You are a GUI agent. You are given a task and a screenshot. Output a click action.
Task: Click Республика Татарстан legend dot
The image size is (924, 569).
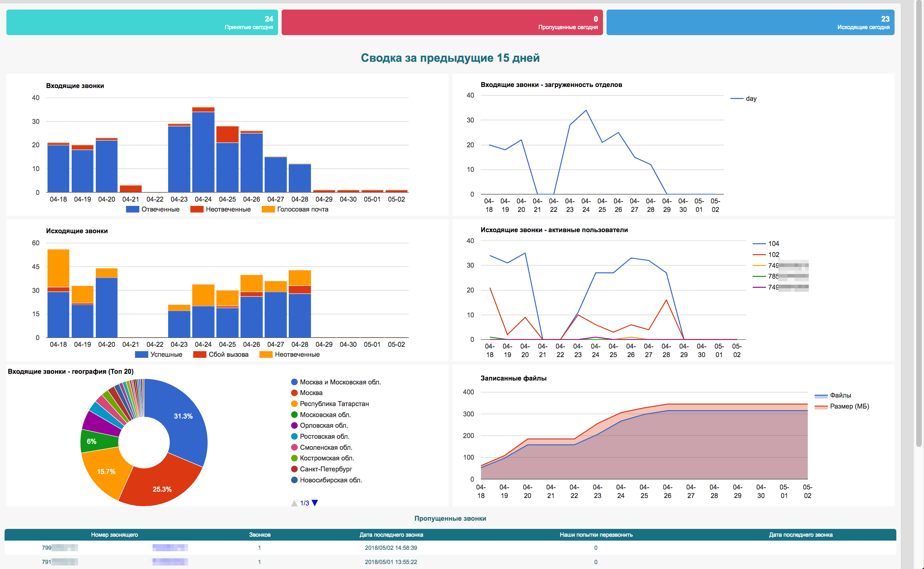pyautogui.click(x=294, y=404)
